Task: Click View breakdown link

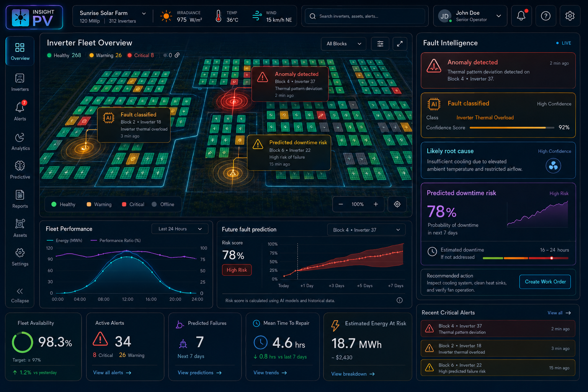Action: pyautogui.click(x=353, y=374)
